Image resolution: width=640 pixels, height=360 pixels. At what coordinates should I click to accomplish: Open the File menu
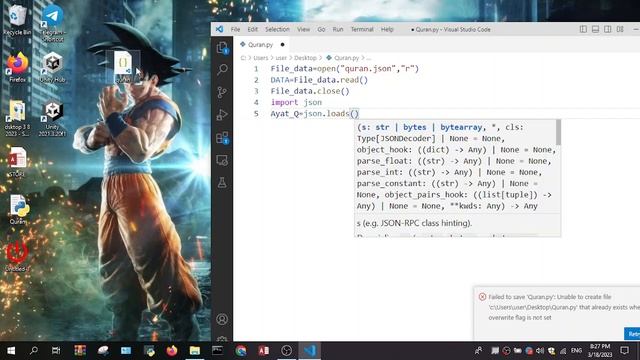(x=235, y=29)
